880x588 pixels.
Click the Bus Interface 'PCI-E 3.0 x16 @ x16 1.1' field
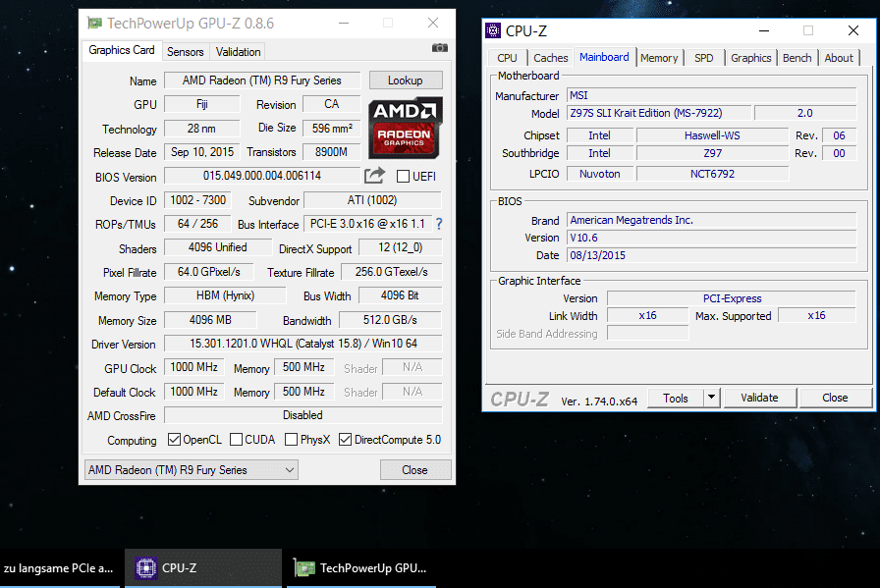(367, 224)
